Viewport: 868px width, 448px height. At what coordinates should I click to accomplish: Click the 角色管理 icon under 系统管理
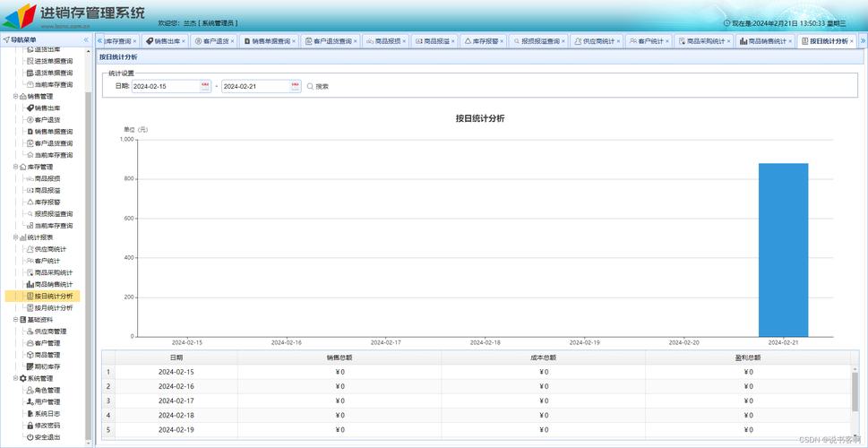point(30,390)
